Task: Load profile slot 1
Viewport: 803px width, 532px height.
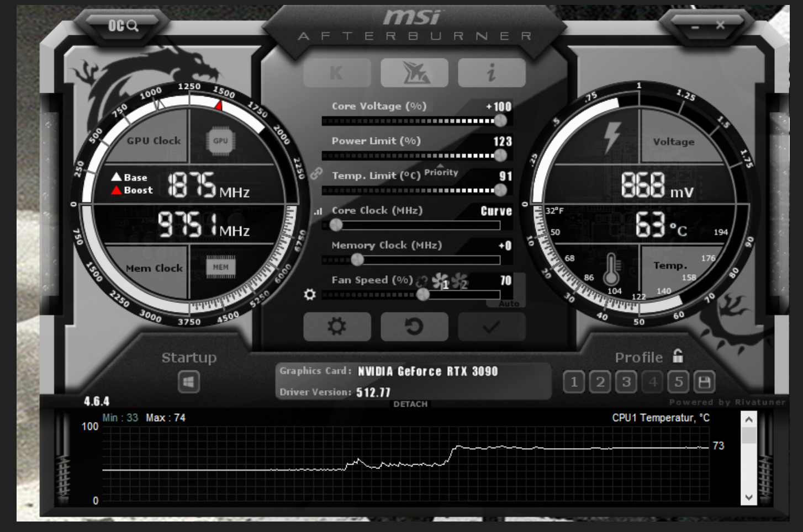Action: click(x=574, y=381)
